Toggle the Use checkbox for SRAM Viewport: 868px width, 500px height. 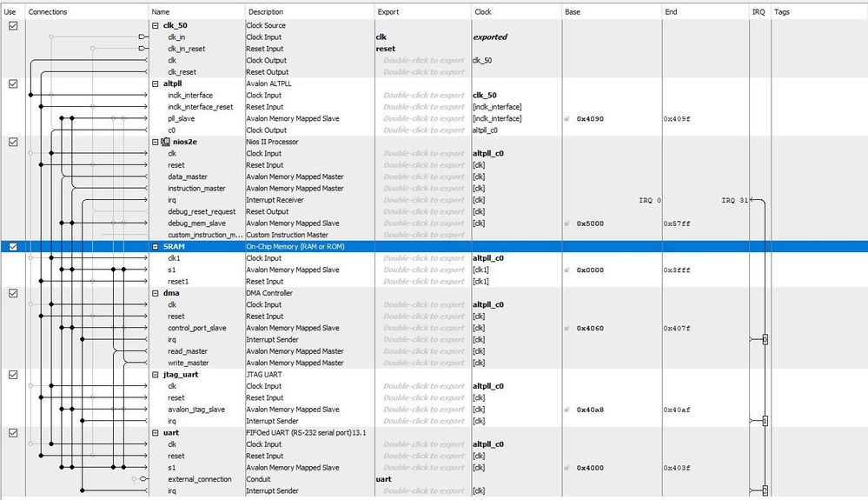pyautogui.click(x=13, y=246)
